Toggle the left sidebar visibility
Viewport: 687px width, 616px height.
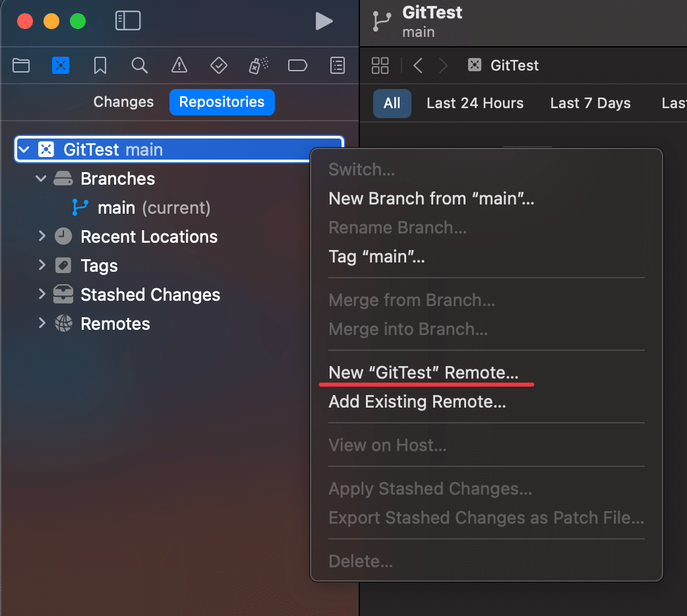point(128,20)
